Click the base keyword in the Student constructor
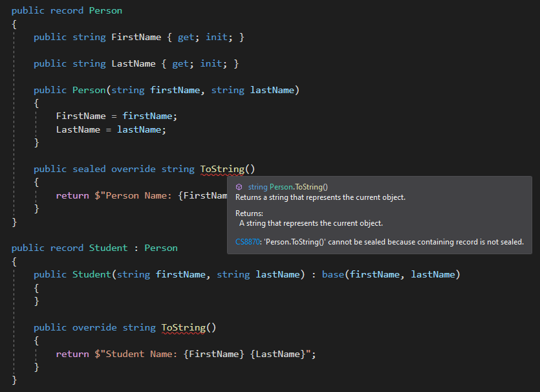Viewport: 540px width, 392px height. [x=333, y=274]
